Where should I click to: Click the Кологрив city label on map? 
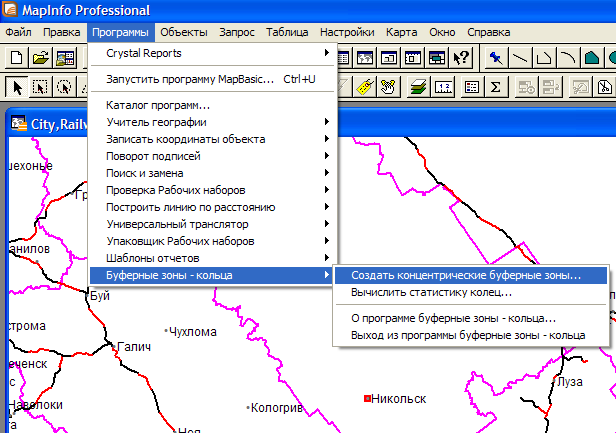[x=277, y=408]
